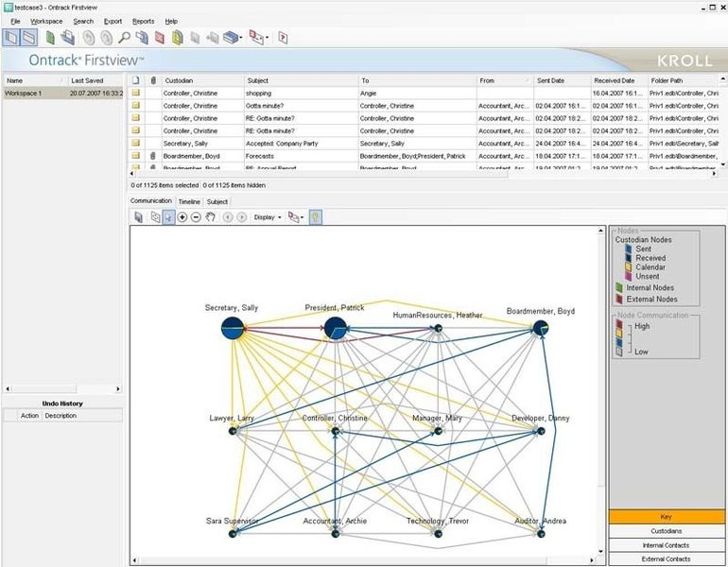Open the Internal Contacts panel button
Screen dimensions: 728x567
point(666,545)
